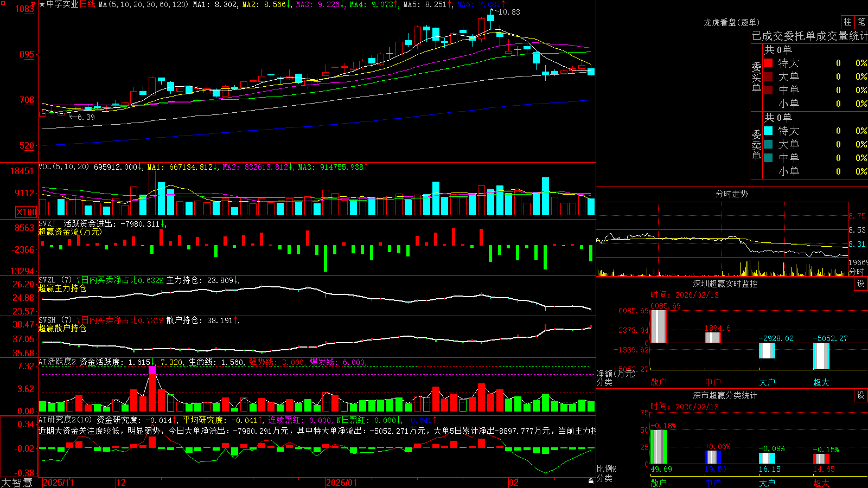Open 设 settings for 深市超赢分类统计
The height and width of the screenshot is (488, 868).
coord(861,395)
